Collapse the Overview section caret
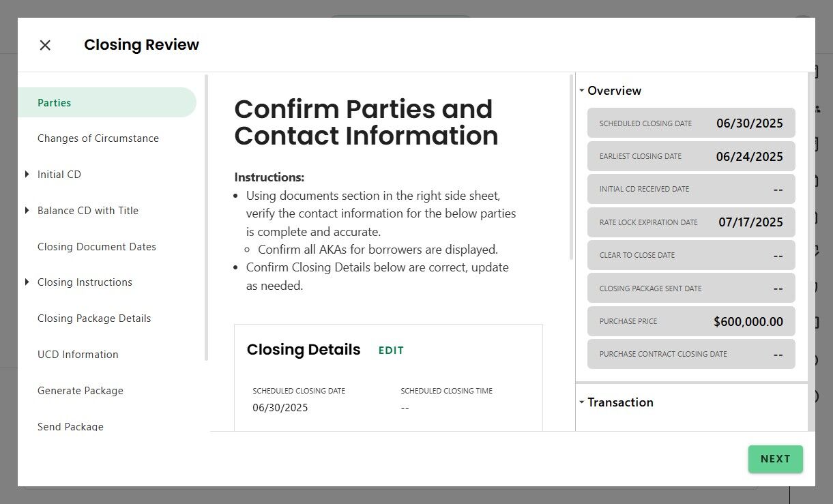 [582, 91]
